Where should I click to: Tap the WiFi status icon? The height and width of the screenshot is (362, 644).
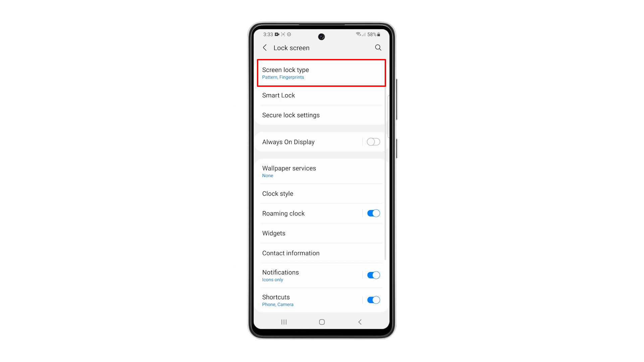[x=354, y=35]
